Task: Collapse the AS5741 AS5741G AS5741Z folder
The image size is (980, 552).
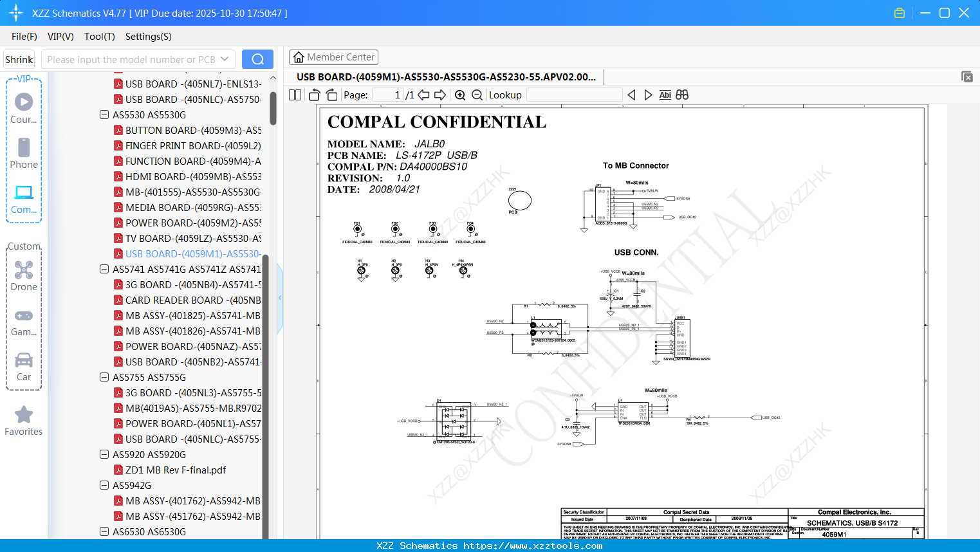Action: [x=104, y=270]
